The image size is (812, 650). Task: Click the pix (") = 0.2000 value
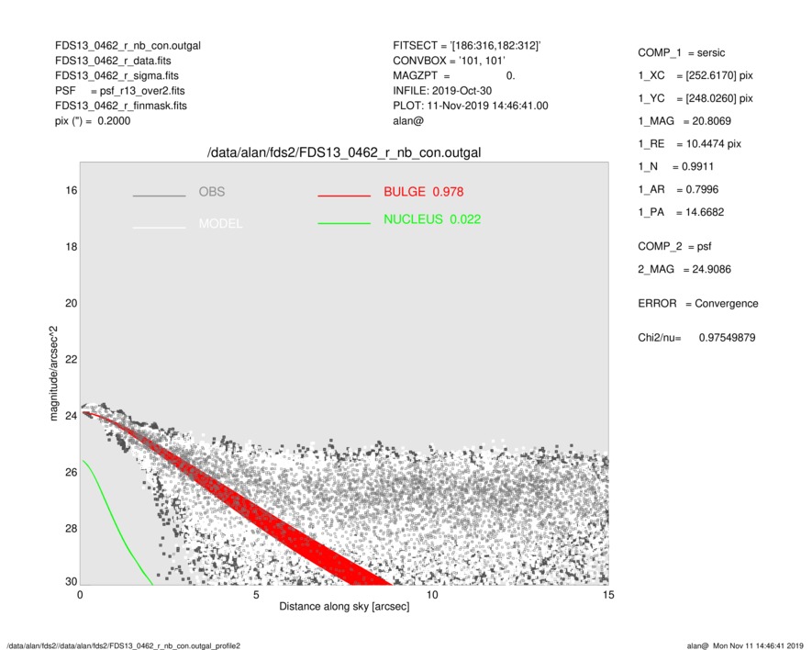coord(93,121)
